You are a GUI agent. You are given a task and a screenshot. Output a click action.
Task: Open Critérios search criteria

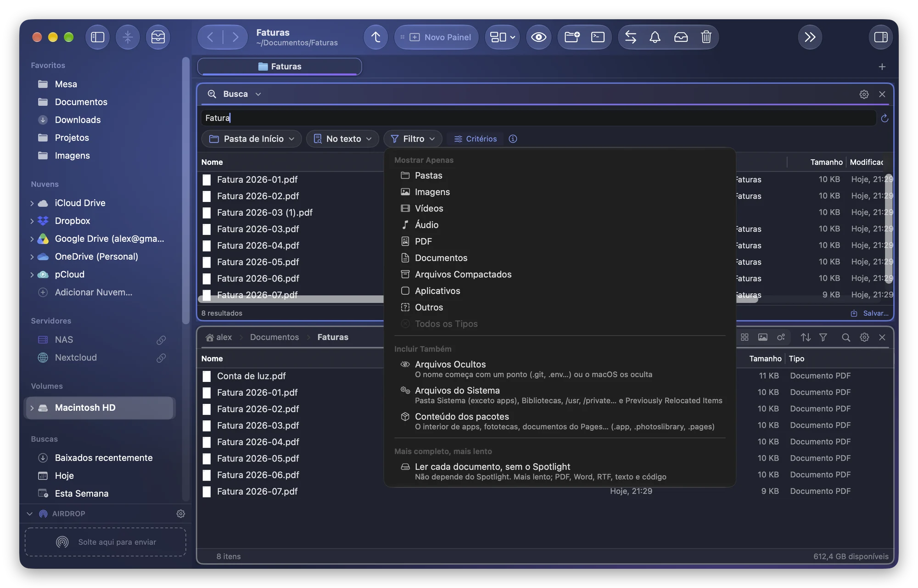(x=475, y=139)
